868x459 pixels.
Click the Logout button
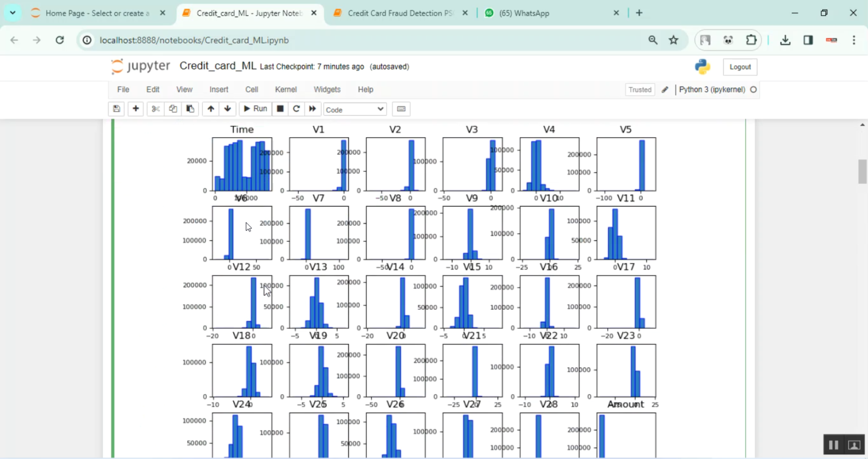(740, 67)
